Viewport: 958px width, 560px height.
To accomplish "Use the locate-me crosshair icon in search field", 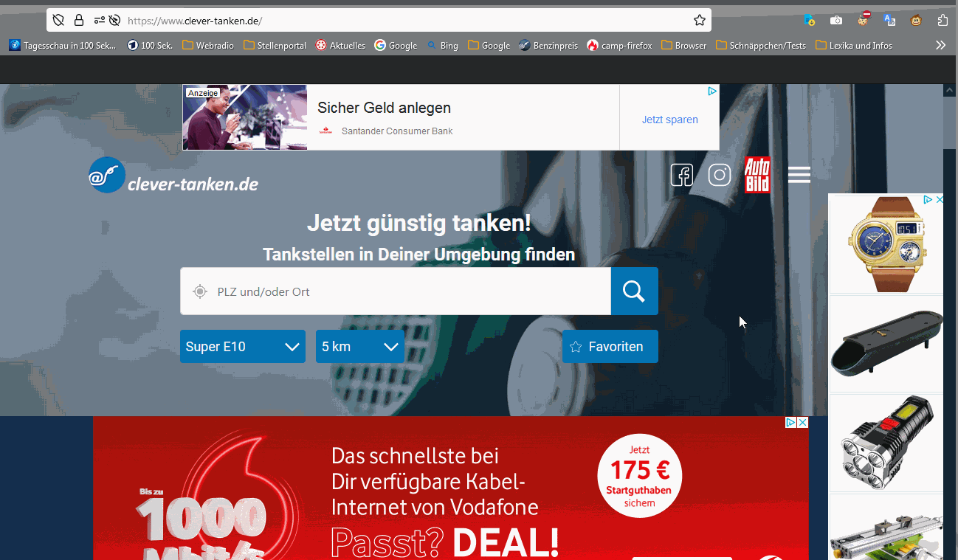I will [x=199, y=291].
